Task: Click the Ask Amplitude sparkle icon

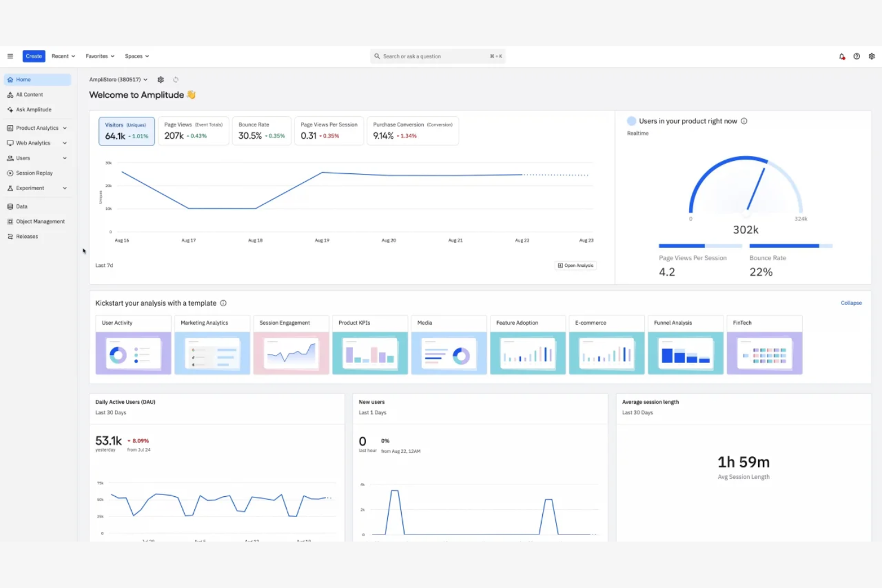Action: 10,110
